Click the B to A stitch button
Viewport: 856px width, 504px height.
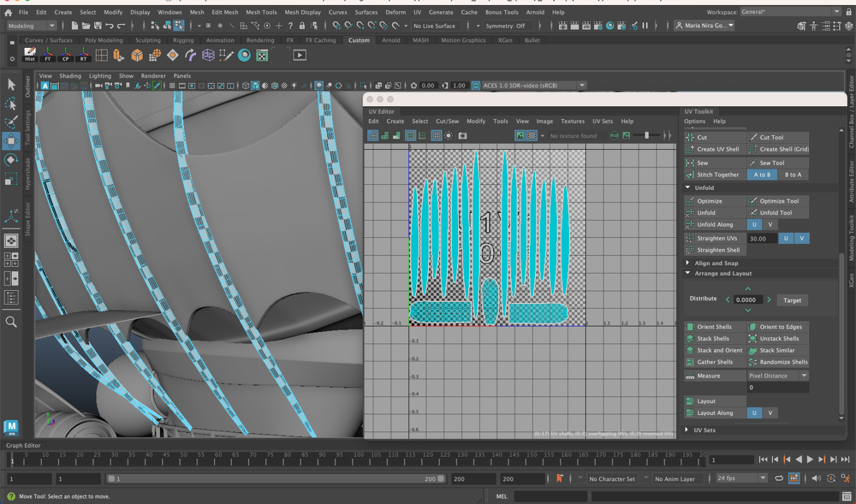click(793, 174)
